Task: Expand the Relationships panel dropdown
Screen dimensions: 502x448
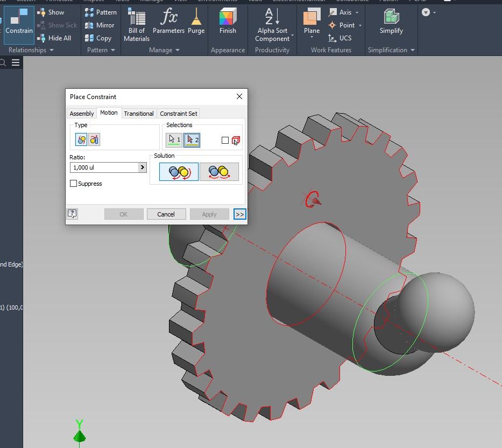Action: point(52,50)
